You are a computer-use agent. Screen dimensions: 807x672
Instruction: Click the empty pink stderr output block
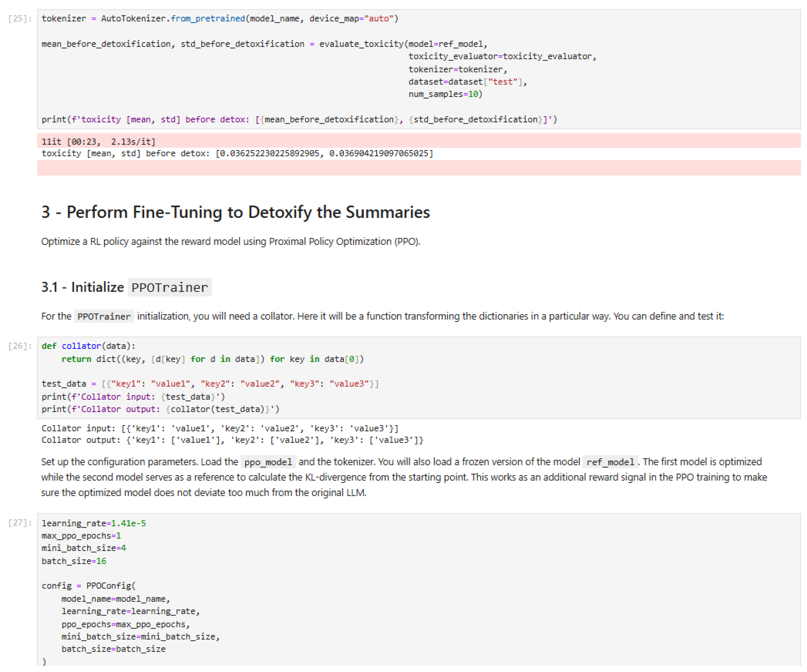[x=418, y=168]
